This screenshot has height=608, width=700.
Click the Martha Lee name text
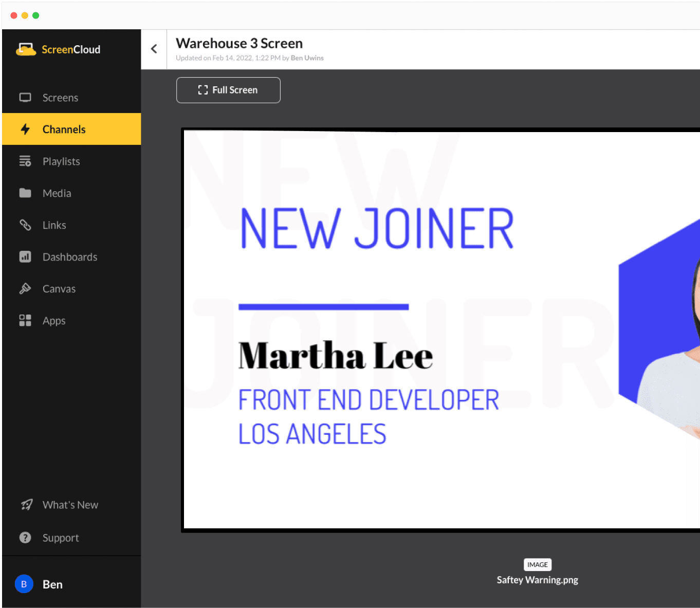click(336, 355)
